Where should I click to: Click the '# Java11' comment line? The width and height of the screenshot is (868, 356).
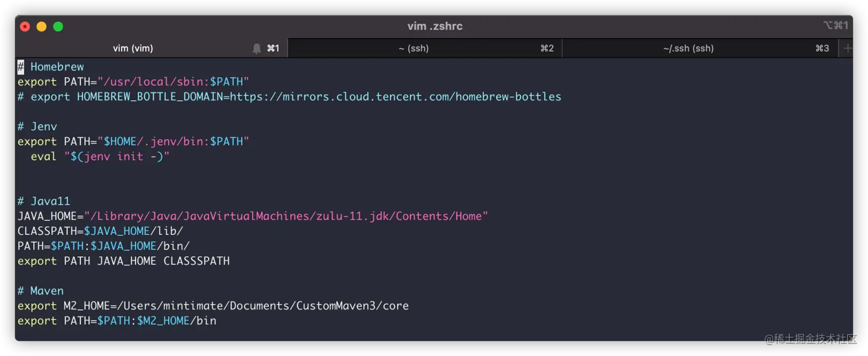coord(44,201)
